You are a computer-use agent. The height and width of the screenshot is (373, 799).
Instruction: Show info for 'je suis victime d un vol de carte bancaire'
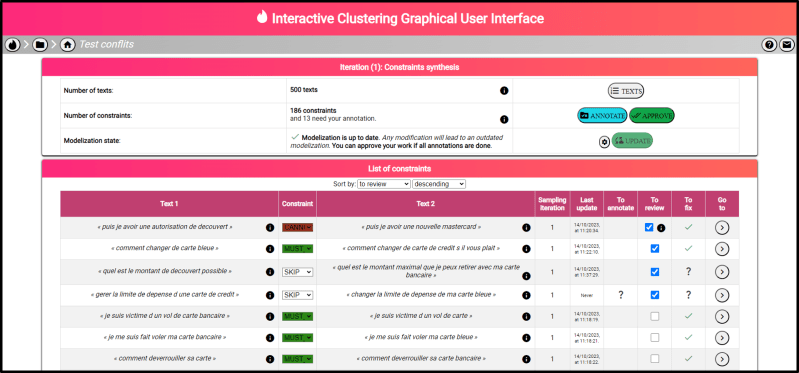pos(270,316)
